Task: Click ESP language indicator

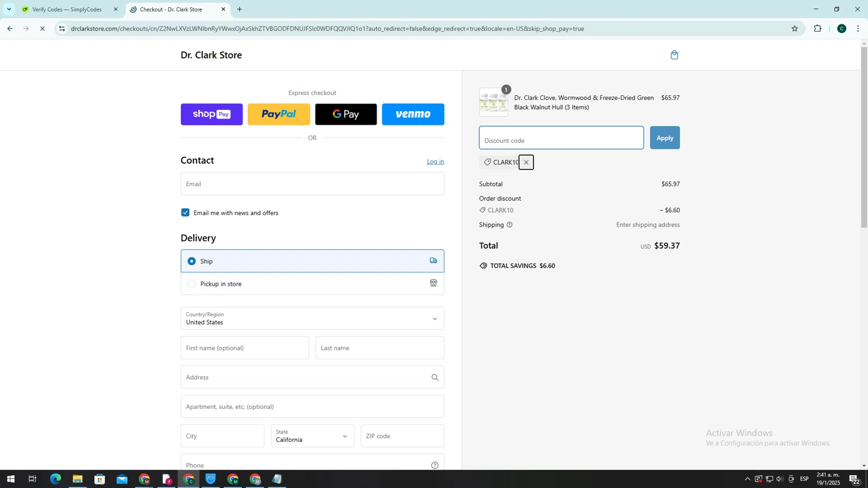Action: pyautogui.click(x=804, y=479)
